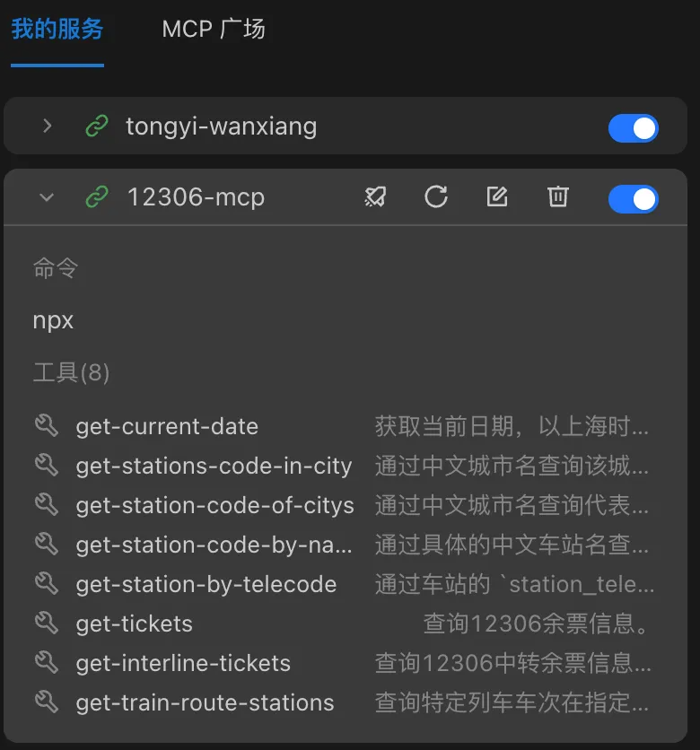Click the description 通过车站的 `station_tele...
The height and width of the screenshot is (750, 700).
click(x=514, y=584)
